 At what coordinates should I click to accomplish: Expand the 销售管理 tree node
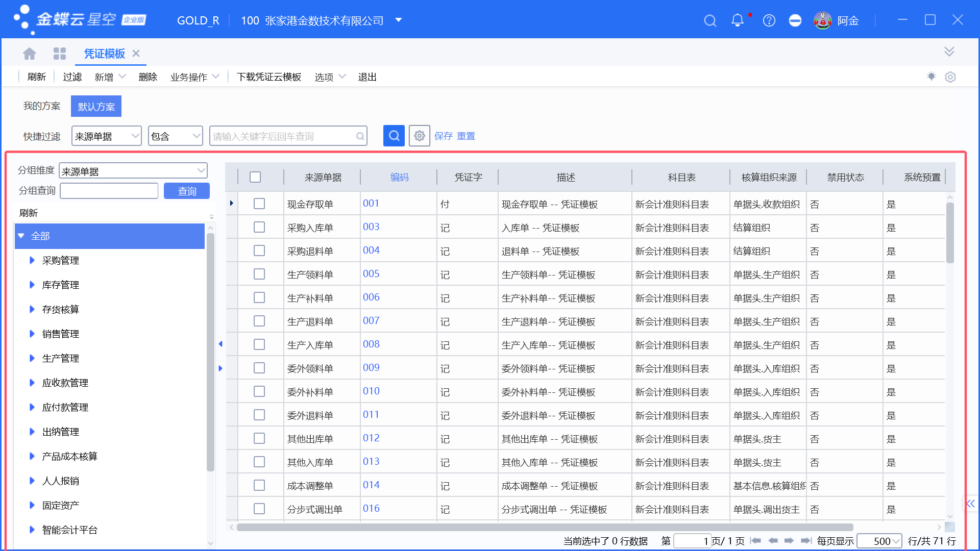tap(32, 334)
